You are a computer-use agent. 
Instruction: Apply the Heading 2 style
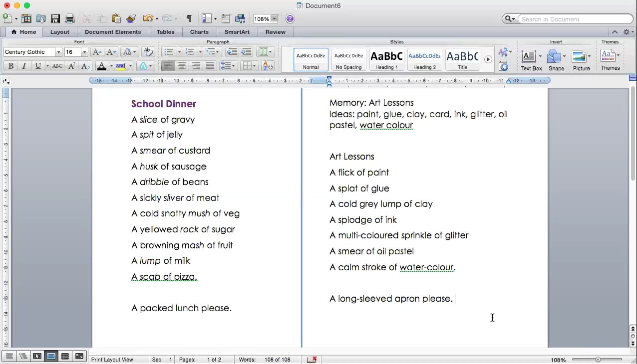pyautogui.click(x=425, y=59)
